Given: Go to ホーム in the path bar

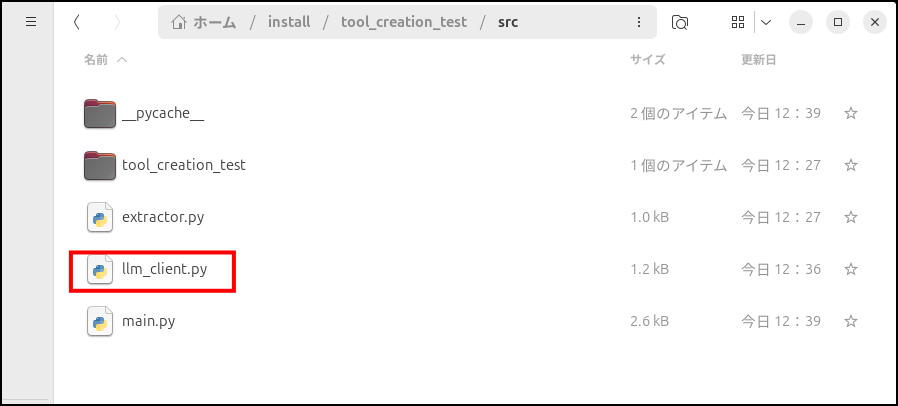Looking at the screenshot, I should [x=204, y=22].
